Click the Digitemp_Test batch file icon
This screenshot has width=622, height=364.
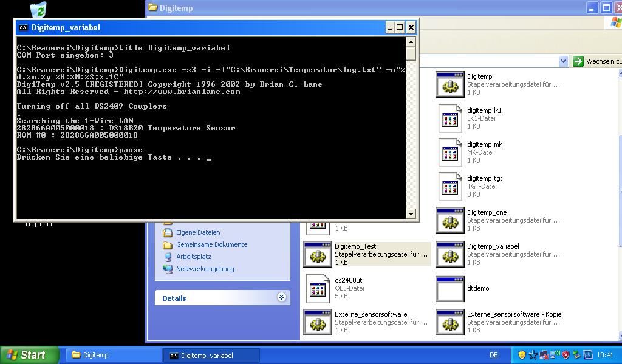tap(317, 254)
